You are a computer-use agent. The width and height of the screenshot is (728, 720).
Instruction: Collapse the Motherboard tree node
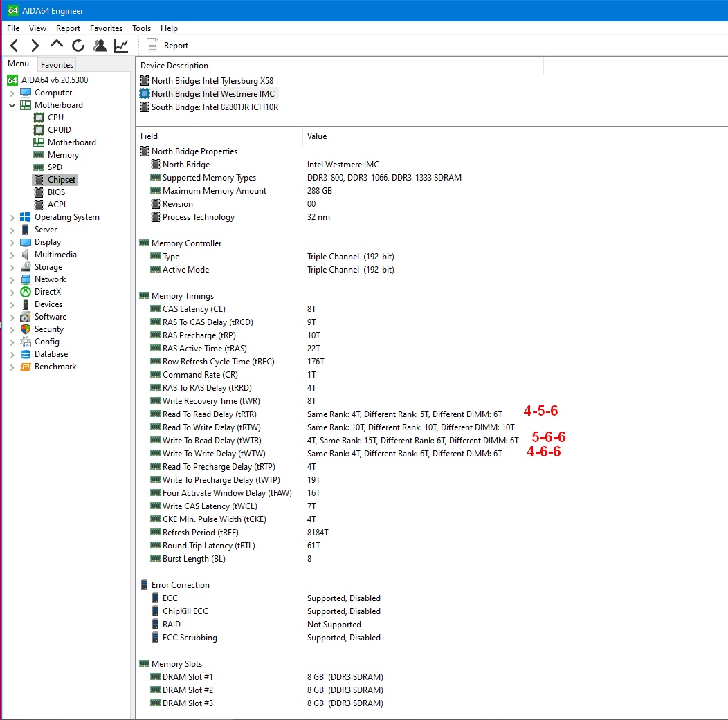pos(12,105)
